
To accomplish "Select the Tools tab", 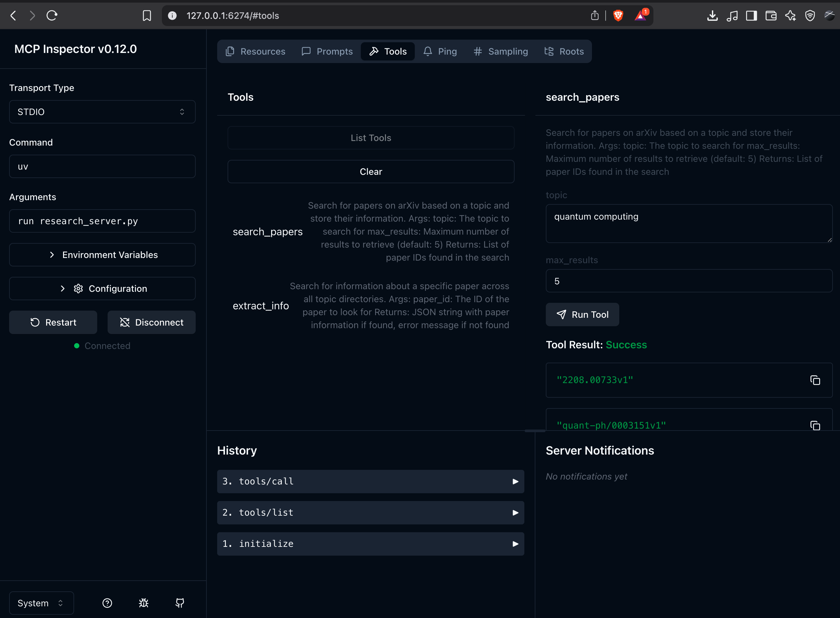I will click(x=387, y=51).
